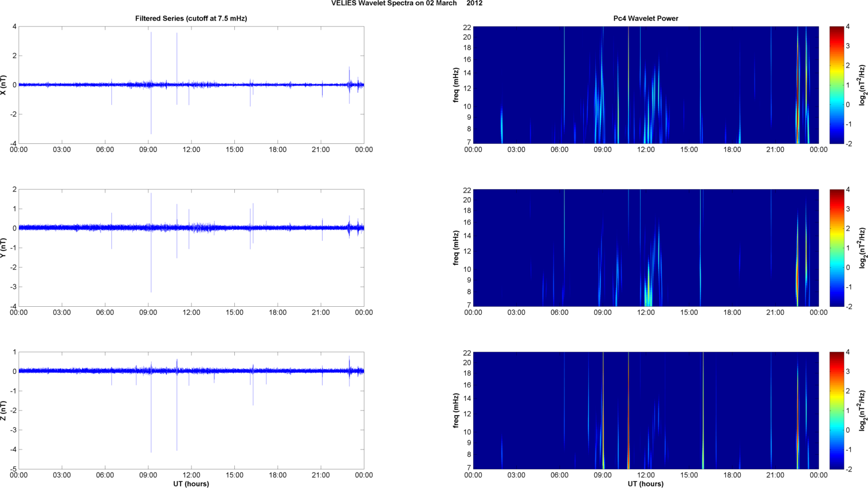Click the '7' frequency tick of bottom spectrogram
868x488 pixels.
(469, 468)
